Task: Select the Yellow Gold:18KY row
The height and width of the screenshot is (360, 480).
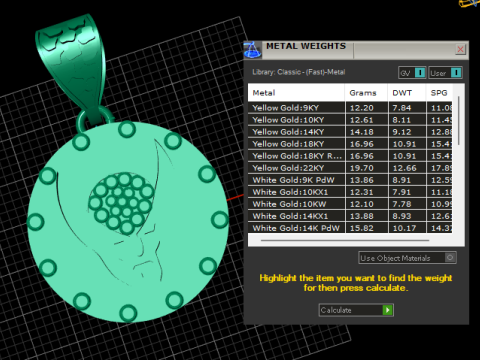Action: [x=350, y=144]
